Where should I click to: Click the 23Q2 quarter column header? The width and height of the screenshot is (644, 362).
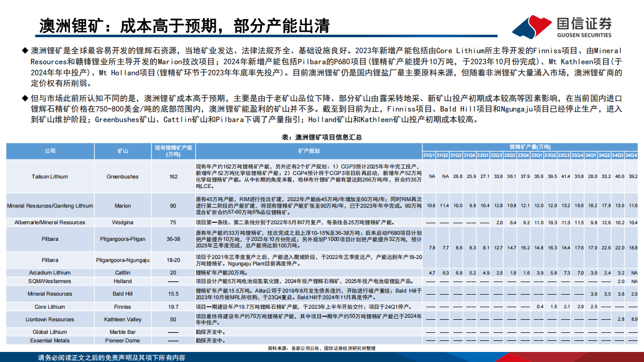pyautogui.click(x=550, y=155)
